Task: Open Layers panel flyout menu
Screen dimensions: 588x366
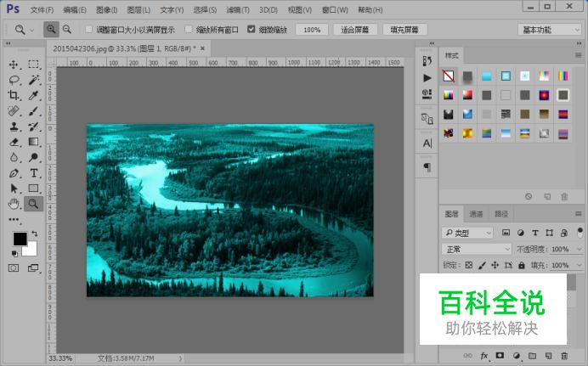Action: point(578,213)
